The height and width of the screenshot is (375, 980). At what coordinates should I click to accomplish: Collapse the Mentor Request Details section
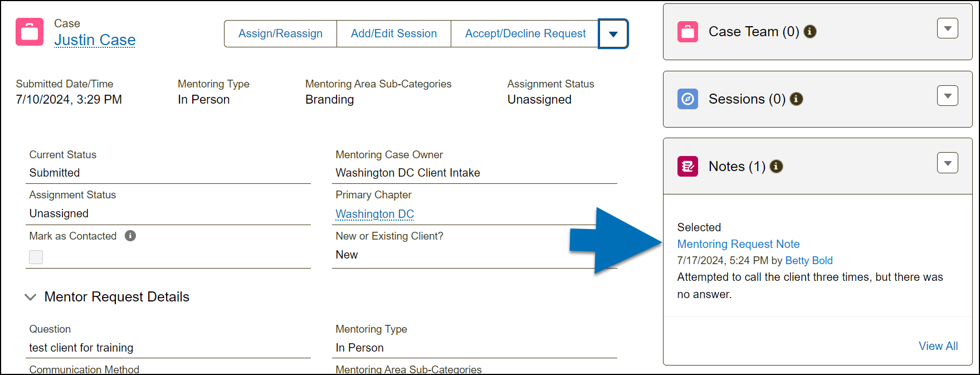coord(31,297)
